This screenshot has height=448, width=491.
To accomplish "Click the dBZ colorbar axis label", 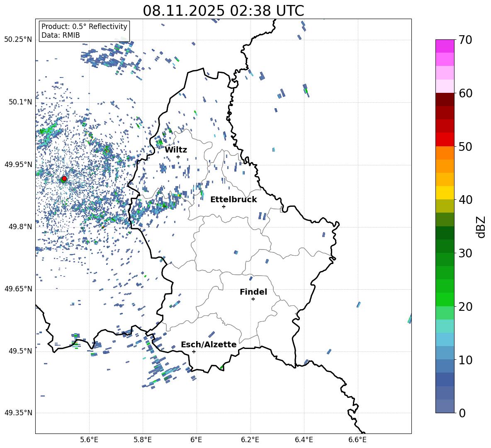I will [x=481, y=227].
